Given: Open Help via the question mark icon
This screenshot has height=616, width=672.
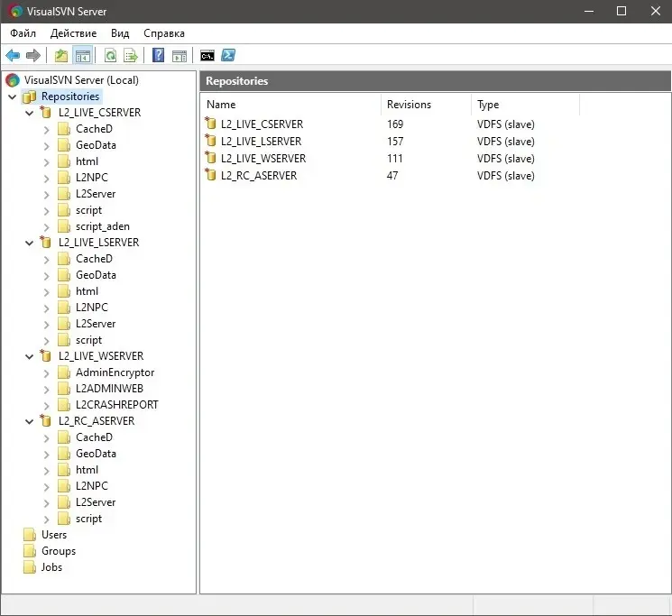Looking at the screenshot, I should click(158, 56).
